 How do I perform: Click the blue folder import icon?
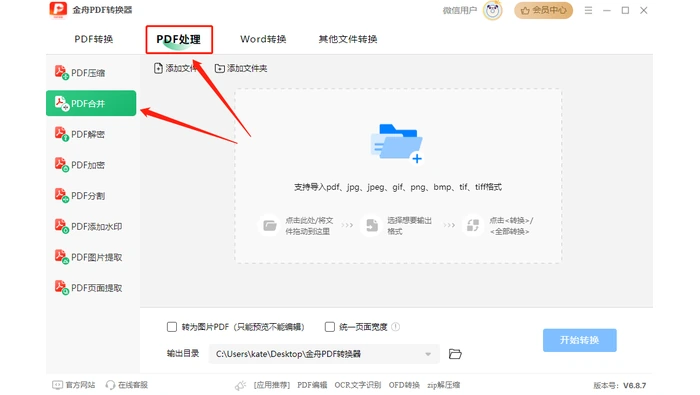tap(396, 143)
